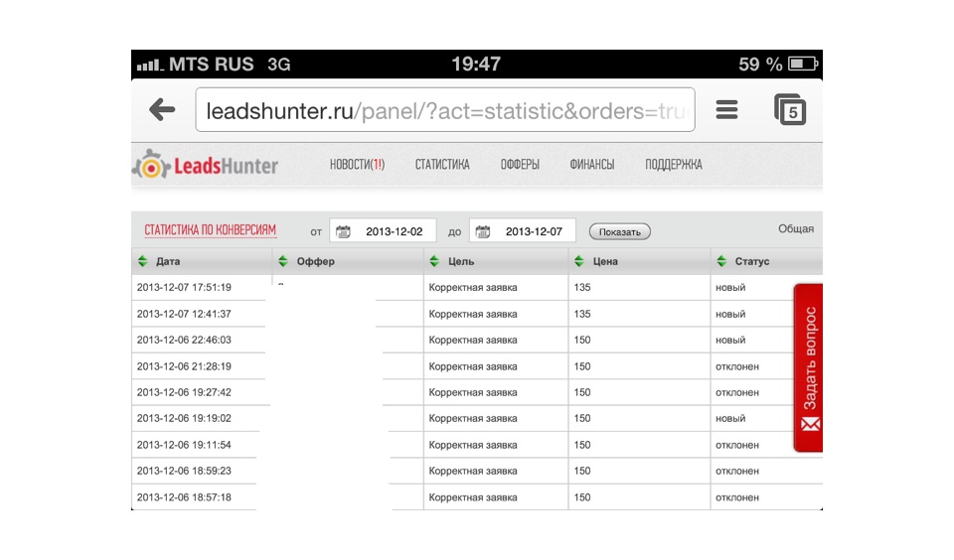The width and height of the screenshot is (954, 560).
Task: Select row dated 2013-12-07 12:41:37
Action: pyautogui.click(x=477, y=314)
